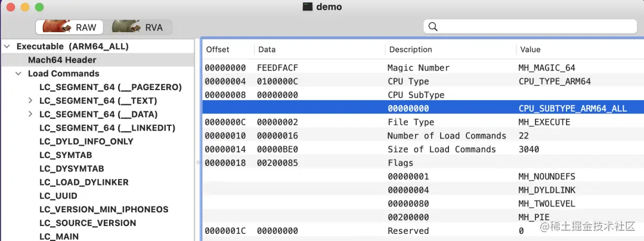The height and width of the screenshot is (241, 644).
Task: Select the Magic Number FEEDFACF row
Action: click(x=417, y=68)
